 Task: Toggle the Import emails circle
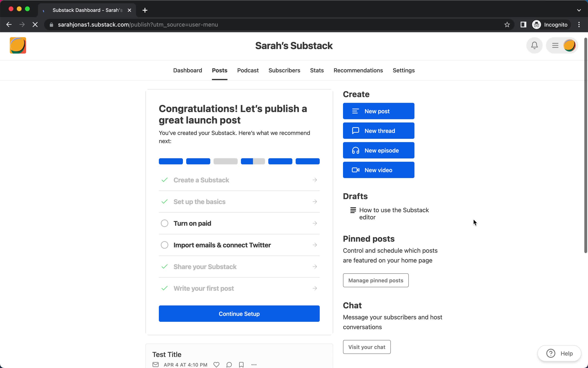click(x=165, y=245)
